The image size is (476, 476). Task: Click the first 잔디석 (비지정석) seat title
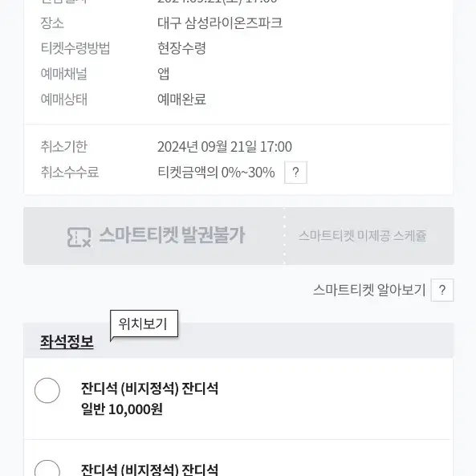pyautogui.click(x=149, y=389)
